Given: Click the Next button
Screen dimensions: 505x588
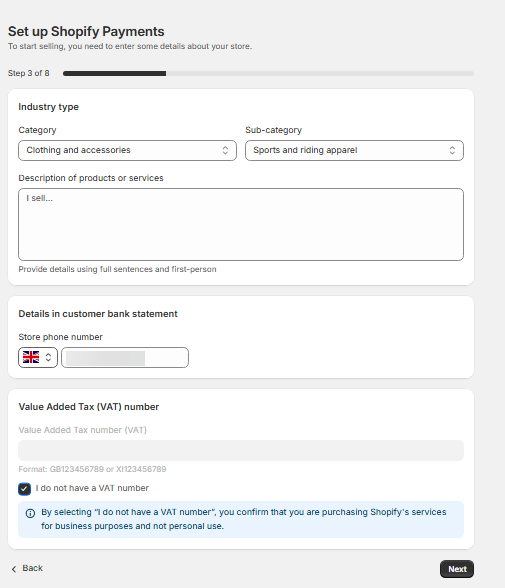Looking at the screenshot, I should click(x=457, y=569).
